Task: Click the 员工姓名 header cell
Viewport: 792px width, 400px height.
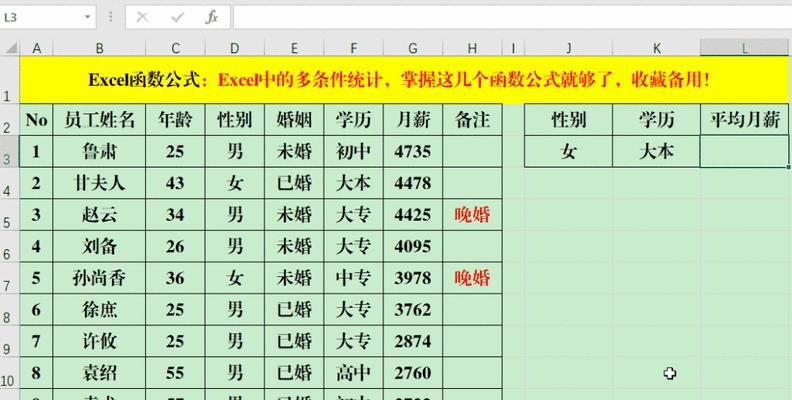Action: tap(99, 120)
